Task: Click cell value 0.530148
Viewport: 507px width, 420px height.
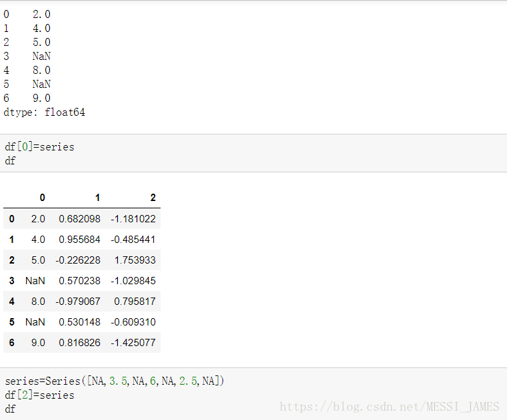Action: 79,322
